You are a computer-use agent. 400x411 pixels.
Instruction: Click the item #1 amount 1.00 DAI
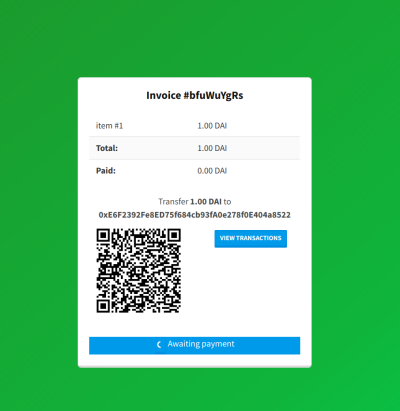tap(212, 126)
